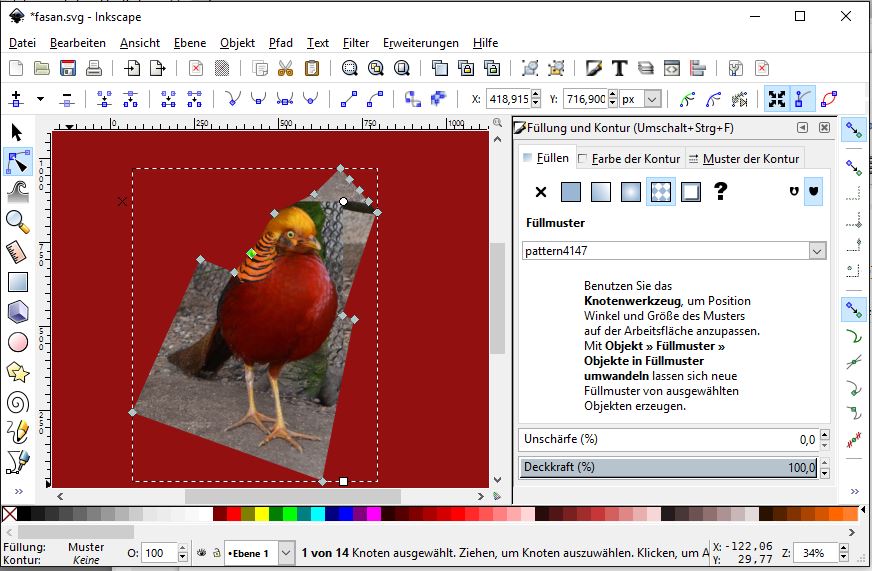Expand the pattern4147 dropdown list
This screenshot has width=872, height=571.
click(817, 251)
